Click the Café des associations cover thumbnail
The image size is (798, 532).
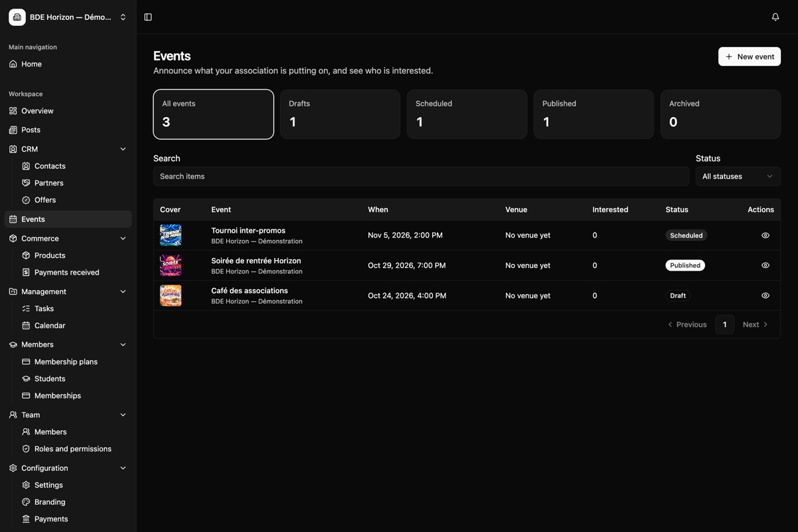pos(171,295)
